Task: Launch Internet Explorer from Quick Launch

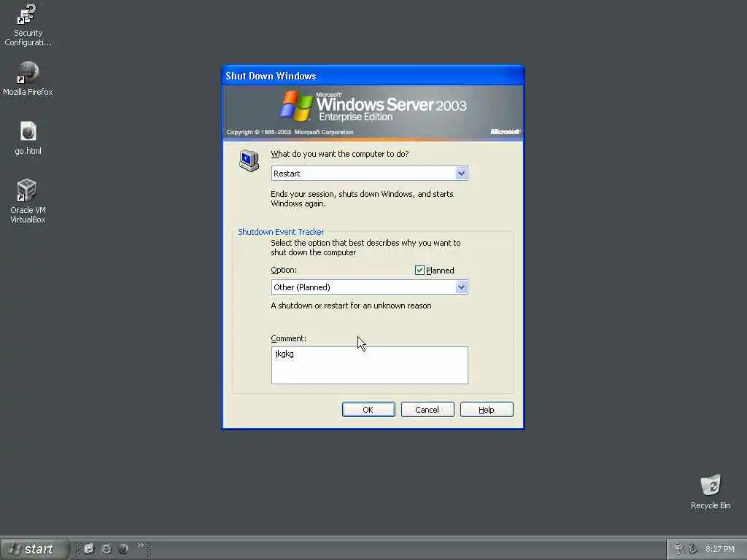Action: click(x=107, y=549)
